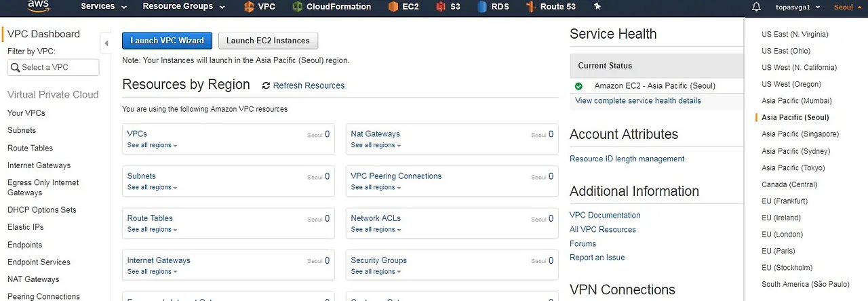The height and width of the screenshot is (301, 868).
Task: Select US East (N. Virginia) region
Action: click(795, 34)
